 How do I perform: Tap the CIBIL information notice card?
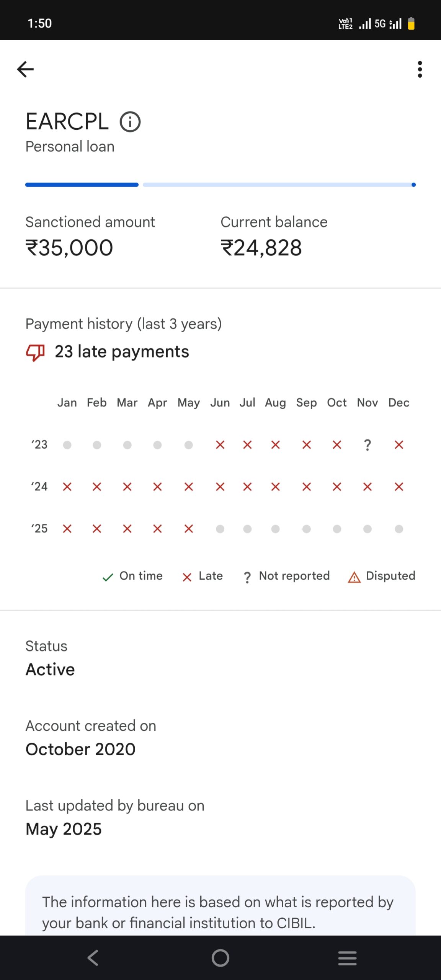[220, 912]
